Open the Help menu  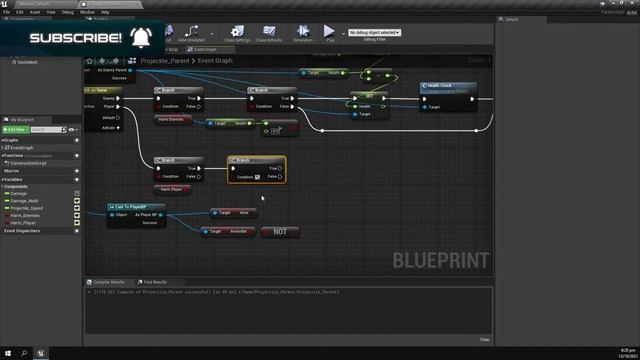[x=105, y=12]
